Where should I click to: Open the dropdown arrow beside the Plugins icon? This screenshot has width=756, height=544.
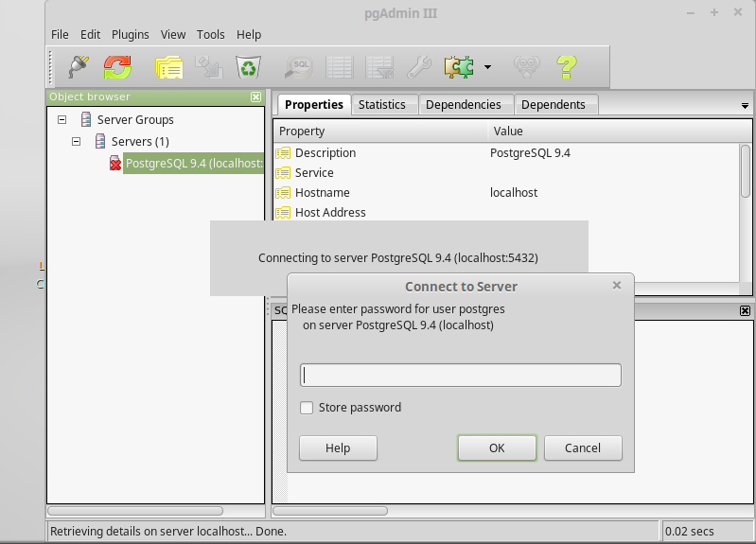[x=487, y=67]
